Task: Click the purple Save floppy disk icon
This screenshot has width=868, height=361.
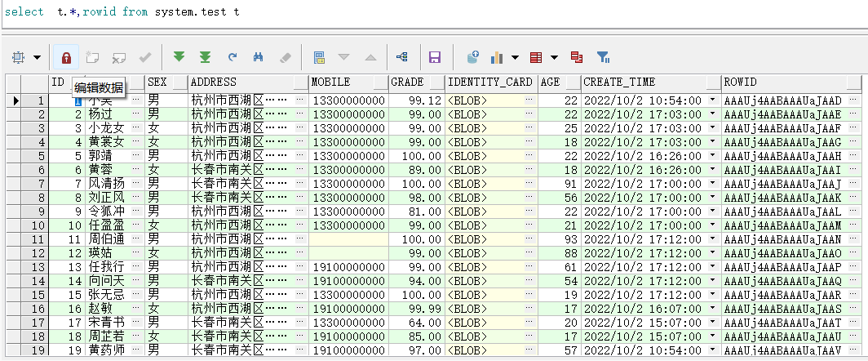Action: [435, 57]
